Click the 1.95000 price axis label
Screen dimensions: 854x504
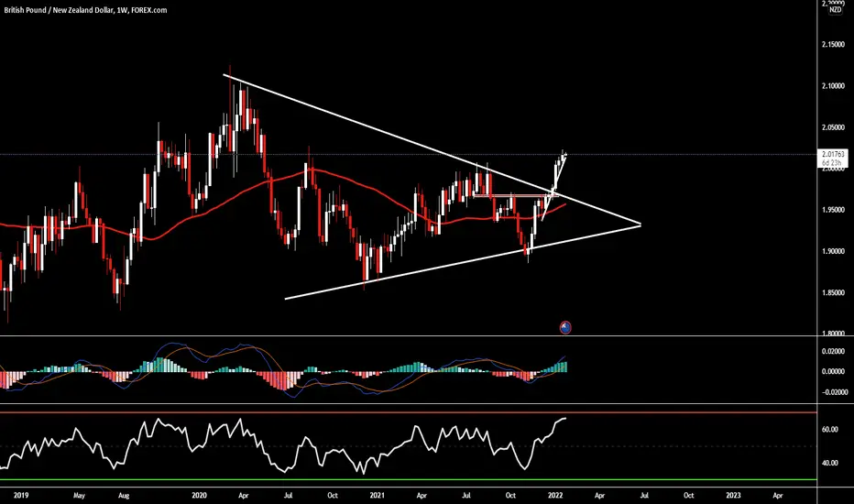[833, 210]
